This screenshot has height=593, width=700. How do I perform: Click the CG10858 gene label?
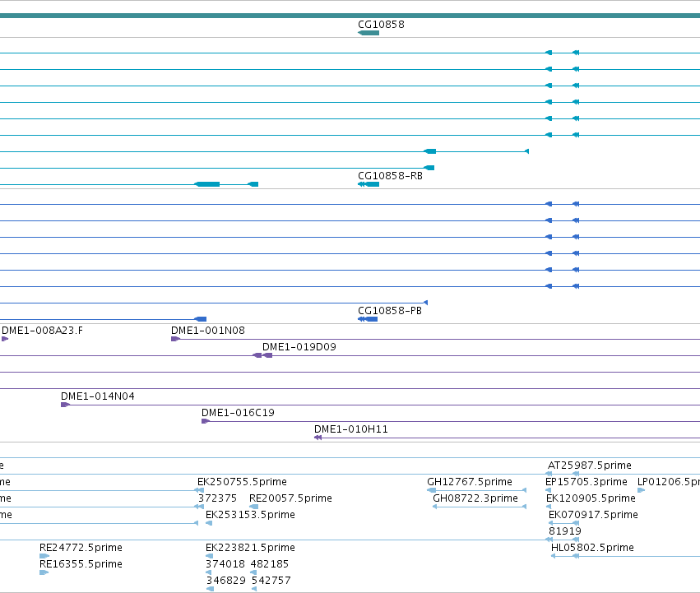coord(381,25)
